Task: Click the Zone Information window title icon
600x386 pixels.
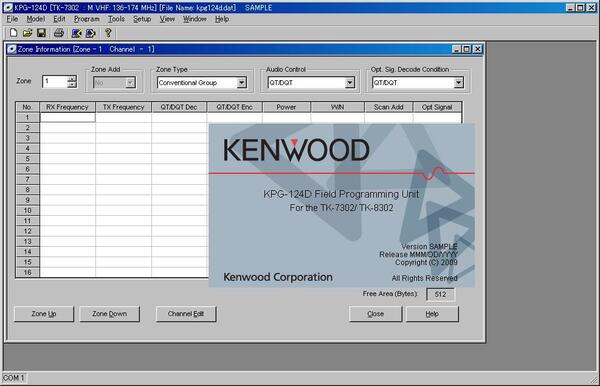Action: (12, 49)
